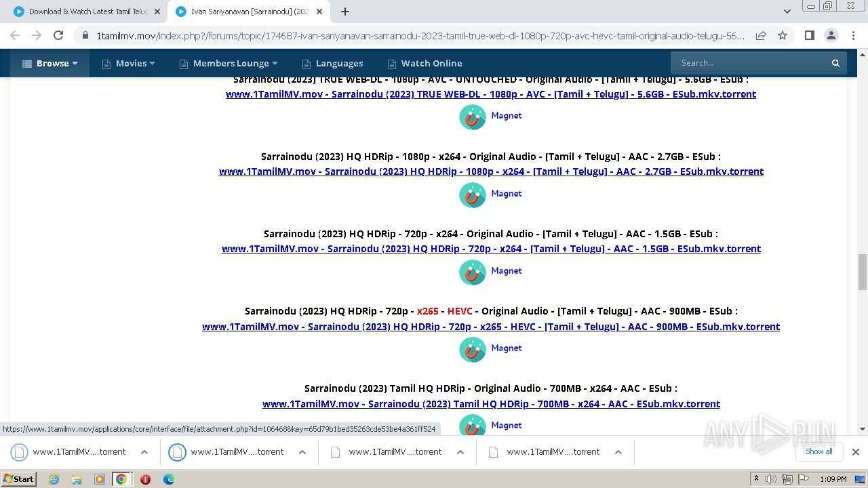Reload the current page
Viewport: 868px width, 488px height.
pos(58,35)
